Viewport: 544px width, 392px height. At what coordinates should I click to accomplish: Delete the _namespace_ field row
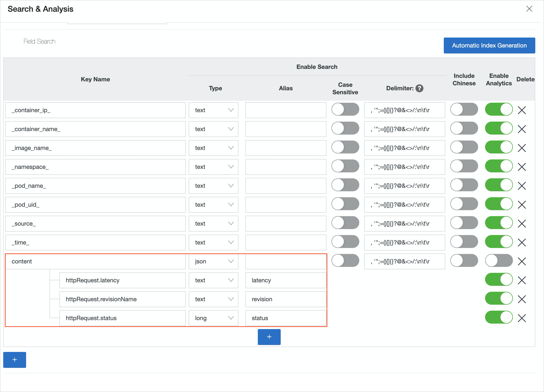[522, 167]
